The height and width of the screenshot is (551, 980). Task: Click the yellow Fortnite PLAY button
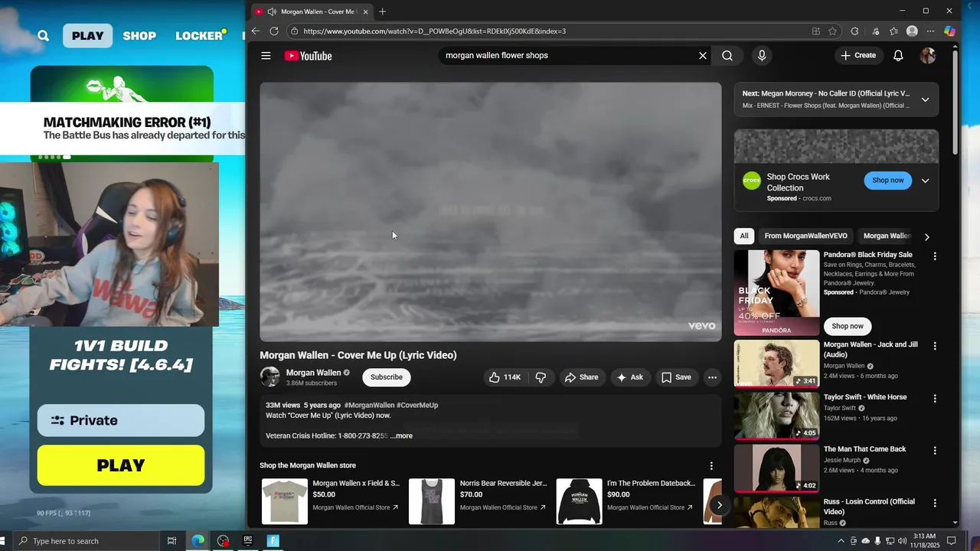[121, 465]
